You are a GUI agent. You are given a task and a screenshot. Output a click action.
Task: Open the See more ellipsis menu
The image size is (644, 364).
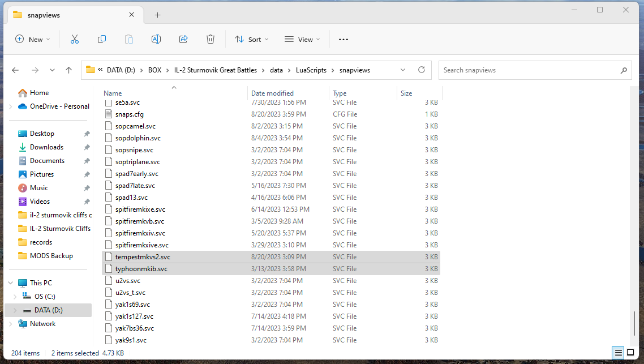(x=344, y=40)
